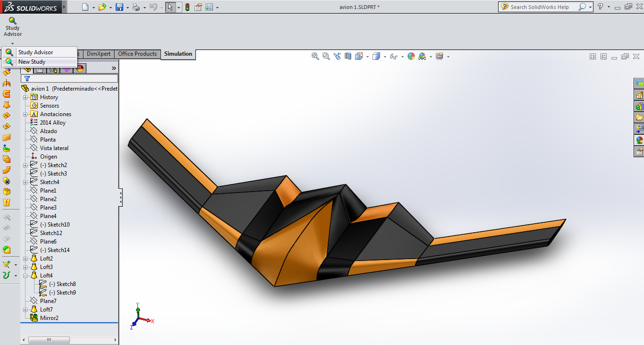Expand the Loft7 feature
Image resolution: width=644 pixels, height=345 pixels.
25,310
